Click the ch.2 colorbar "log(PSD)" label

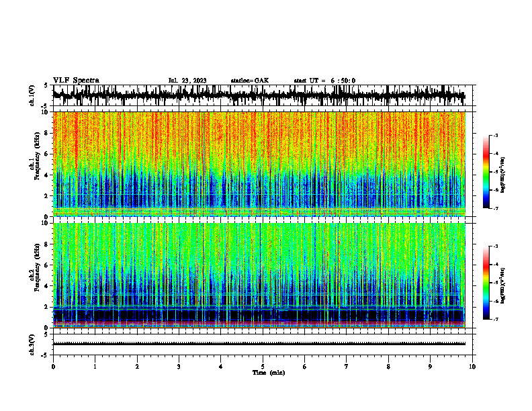502,285
